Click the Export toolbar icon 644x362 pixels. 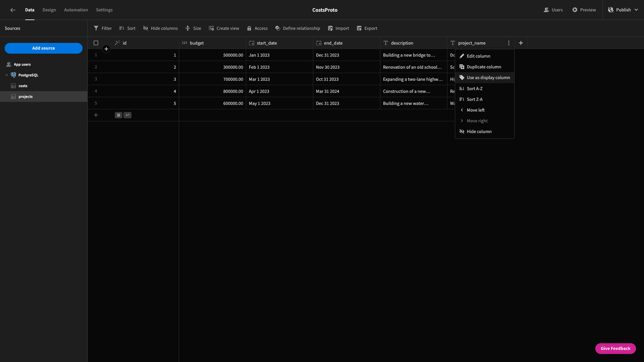pyautogui.click(x=359, y=28)
